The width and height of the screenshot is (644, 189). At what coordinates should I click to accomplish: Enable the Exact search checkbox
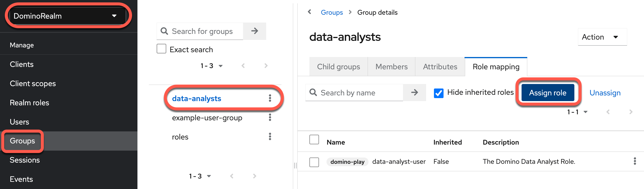coord(161,49)
